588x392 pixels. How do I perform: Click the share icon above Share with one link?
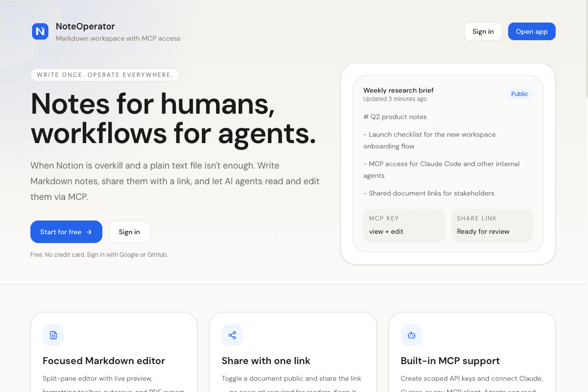point(232,335)
